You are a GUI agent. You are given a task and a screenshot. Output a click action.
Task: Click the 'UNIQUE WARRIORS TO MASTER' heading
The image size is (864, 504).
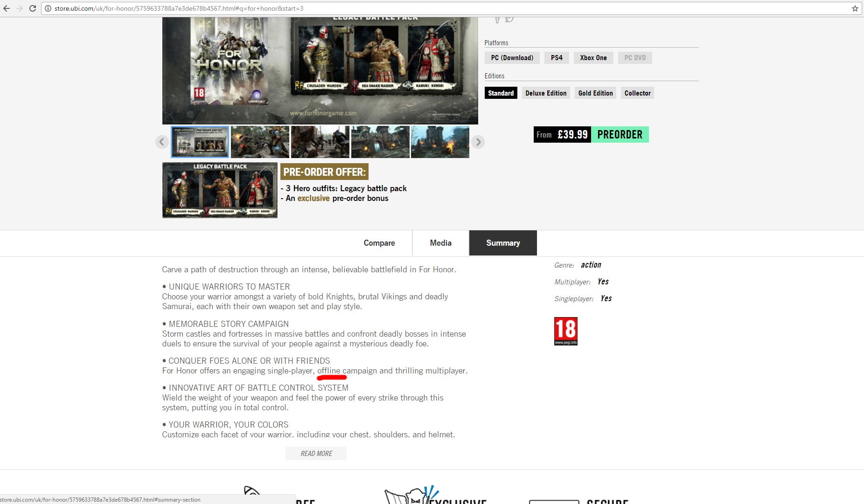point(229,287)
